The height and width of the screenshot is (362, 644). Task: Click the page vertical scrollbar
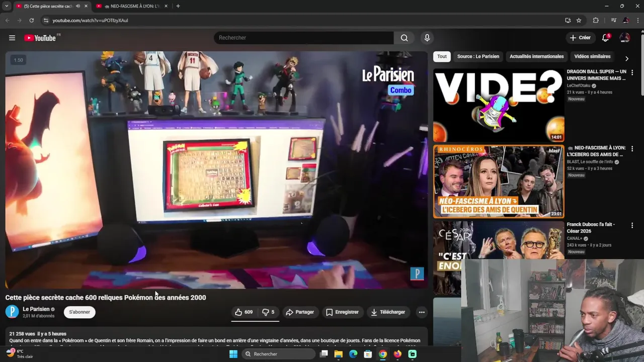[642, 65]
